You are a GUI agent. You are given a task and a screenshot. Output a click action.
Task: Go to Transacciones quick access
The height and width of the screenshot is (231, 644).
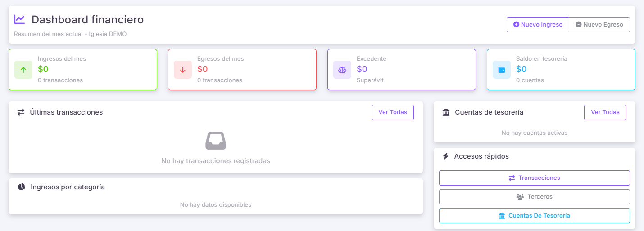pos(534,178)
